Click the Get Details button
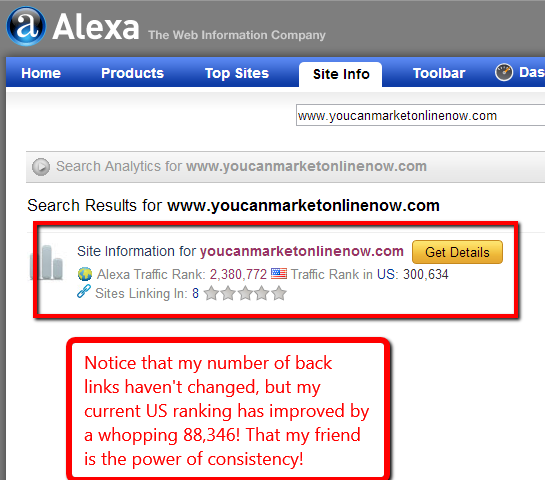The image size is (545, 480). (x=457, y=252)
